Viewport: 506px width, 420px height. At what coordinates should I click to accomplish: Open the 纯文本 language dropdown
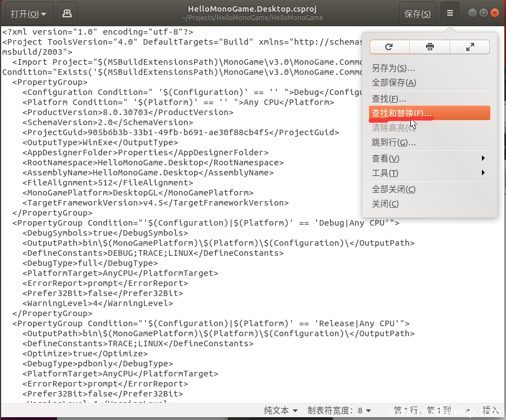(281, 411)
